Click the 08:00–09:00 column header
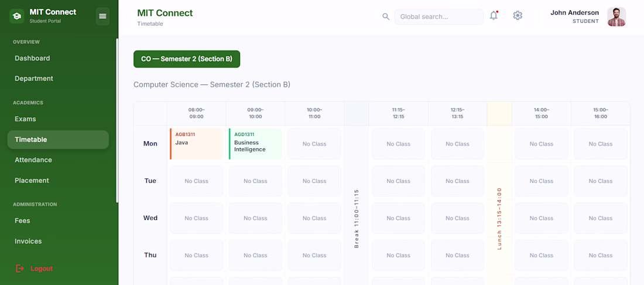Viewport: 644px width, 285px height. pos(196,113)
